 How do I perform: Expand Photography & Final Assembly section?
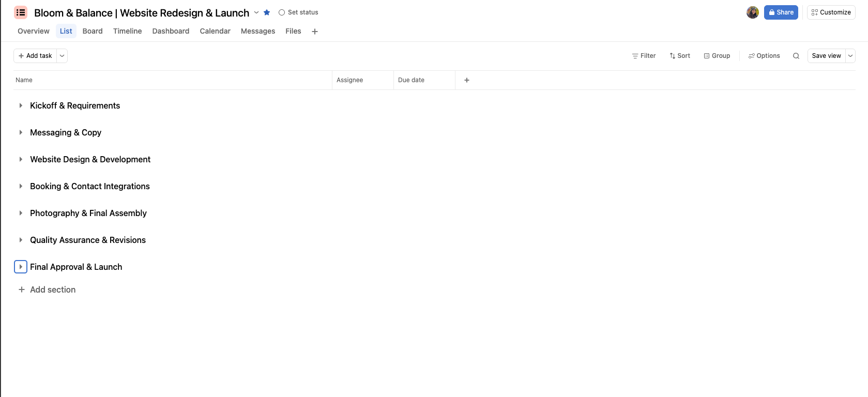21,213
